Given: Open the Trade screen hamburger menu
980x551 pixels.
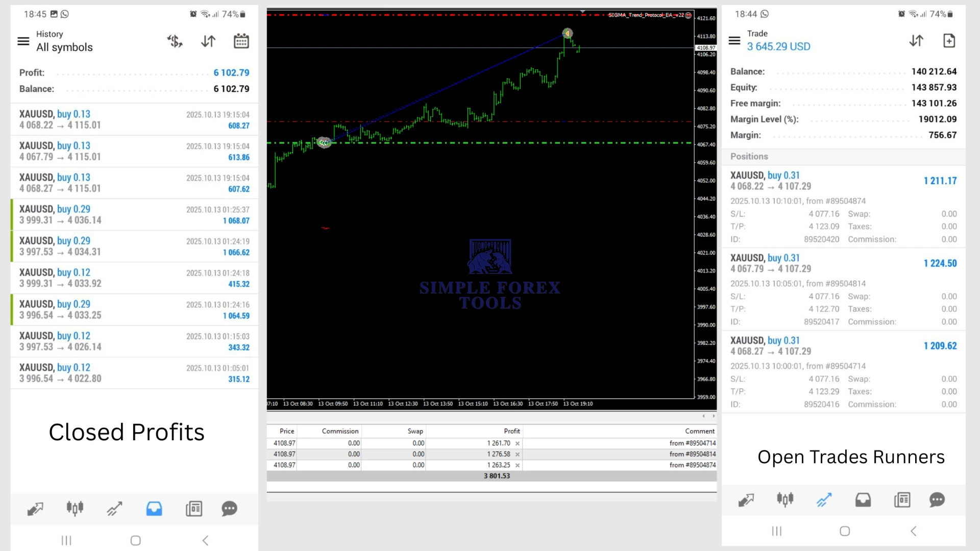Looking at the screenshot, I should pos(734,41).
